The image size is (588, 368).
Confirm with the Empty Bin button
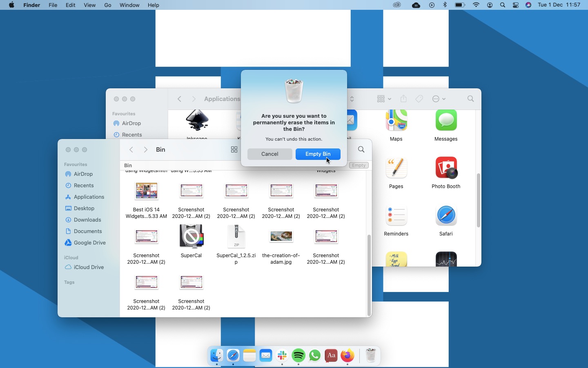click(318, 154)
